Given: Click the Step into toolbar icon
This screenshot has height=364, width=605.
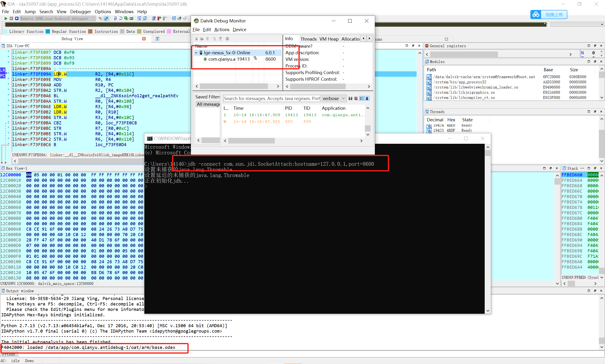Looking at the screenshot, I should [x=115, y=18].
